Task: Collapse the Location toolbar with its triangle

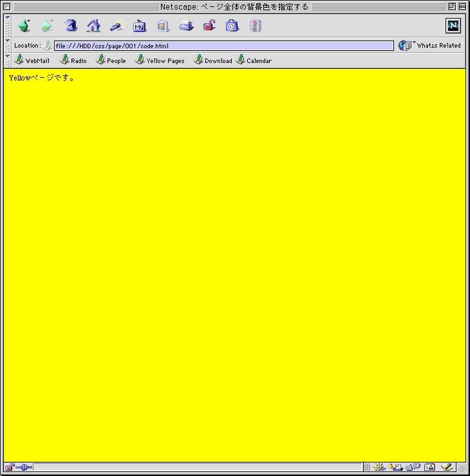Action: pos(8,41)
